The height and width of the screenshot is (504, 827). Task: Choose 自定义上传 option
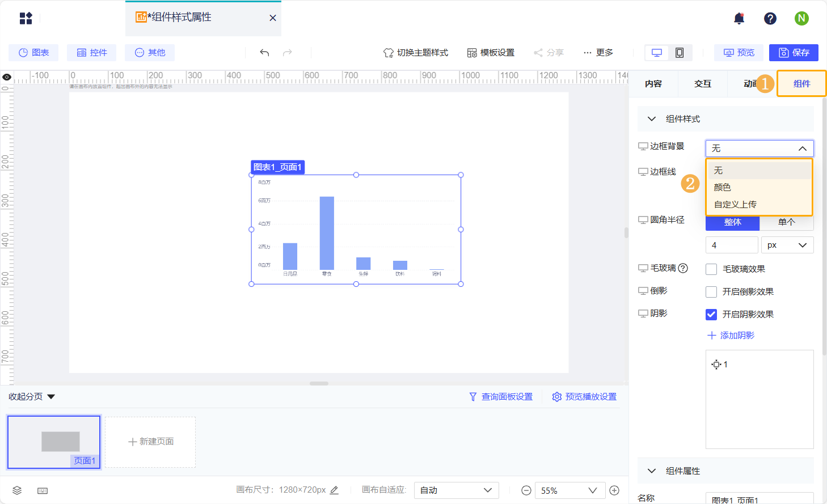[760, 205]
